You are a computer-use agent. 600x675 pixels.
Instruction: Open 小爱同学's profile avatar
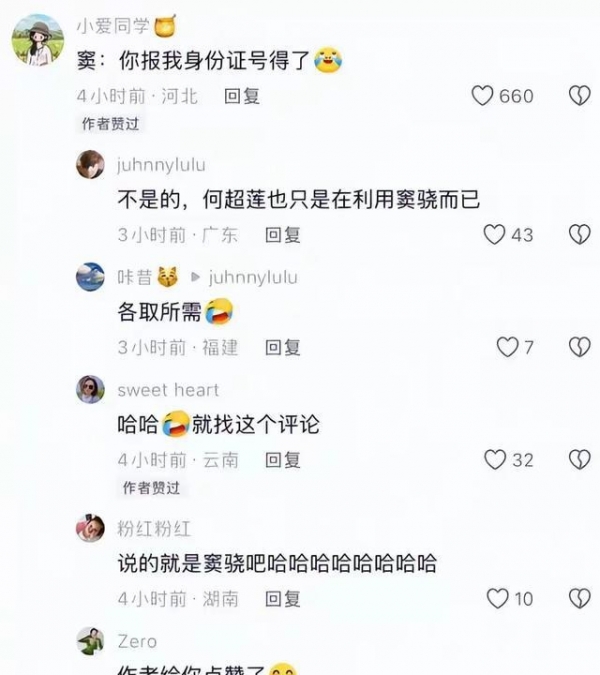pos(37,40)
